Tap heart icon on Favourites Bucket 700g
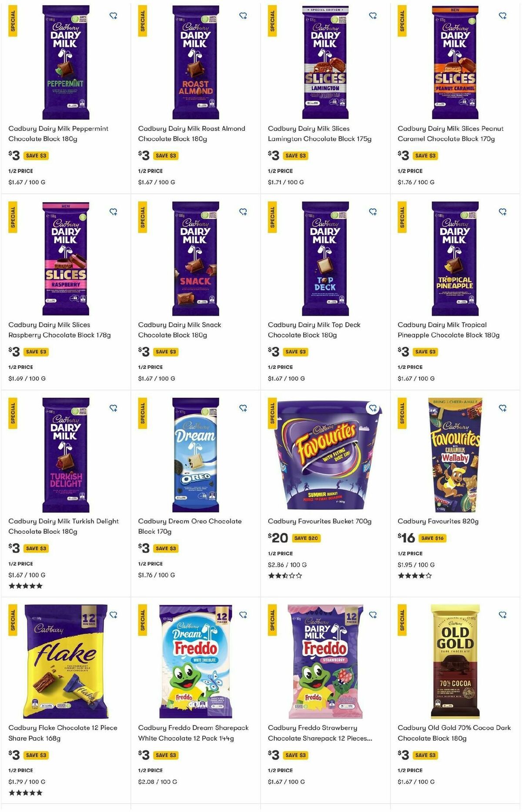The width and height of the screenshot is (522, 812). 373,408
